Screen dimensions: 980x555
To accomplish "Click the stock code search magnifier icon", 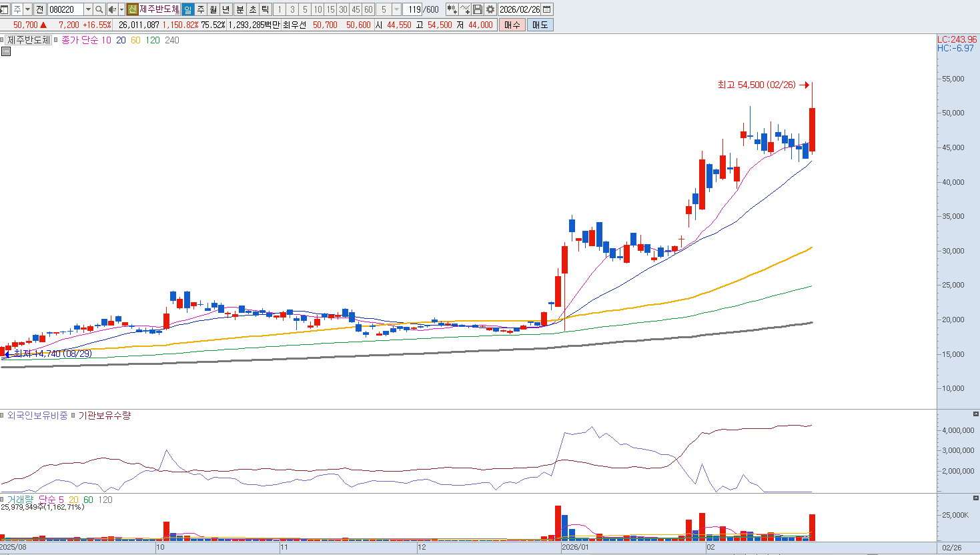I will pos(99,9).
